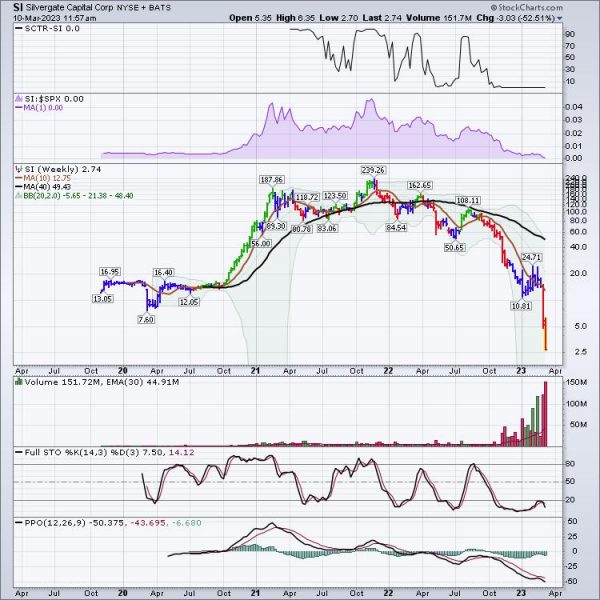This screenshot has width=600, height=600.
Task: Click the 150M volume axis label
Action: [x=576, y=382]
